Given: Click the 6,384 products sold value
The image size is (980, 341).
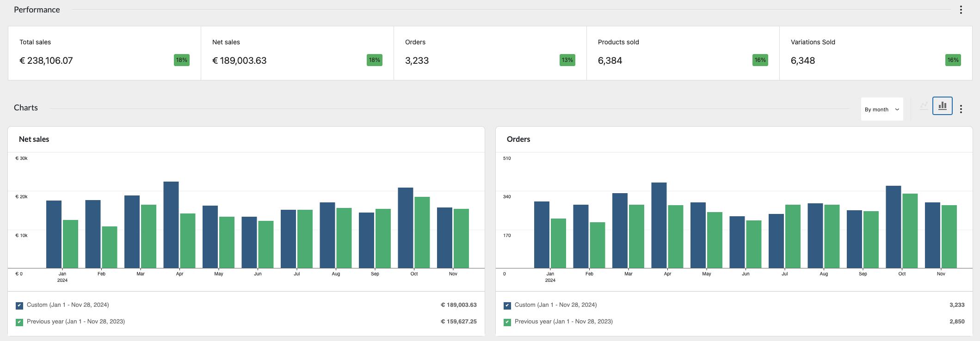Looking at the screenshot, I should tap(610, 61).
